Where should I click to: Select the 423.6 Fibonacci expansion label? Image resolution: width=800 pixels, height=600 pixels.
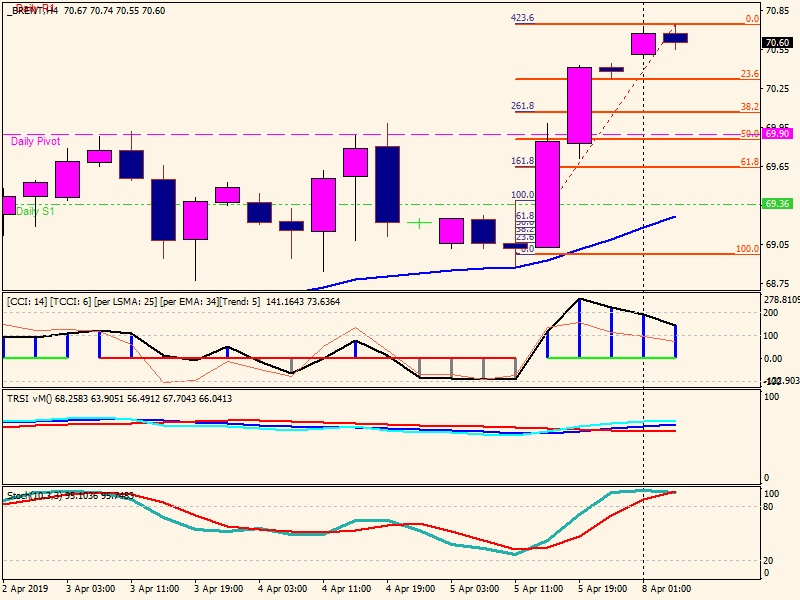523,18
